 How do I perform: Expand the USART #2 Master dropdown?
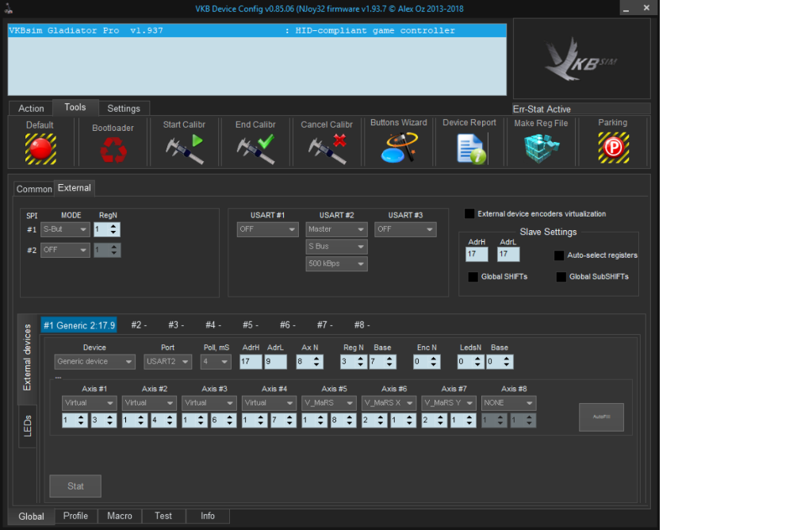(x=336, y=229)
